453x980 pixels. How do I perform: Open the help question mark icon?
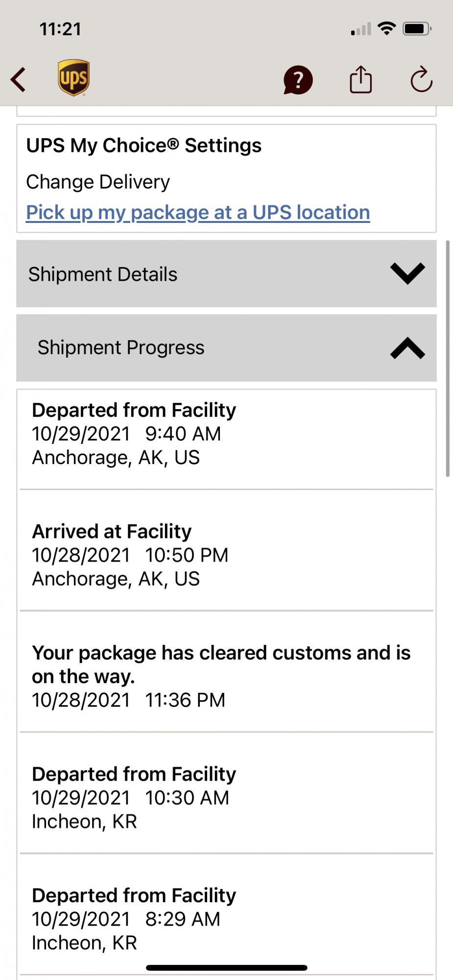click(x=298, y=80)
